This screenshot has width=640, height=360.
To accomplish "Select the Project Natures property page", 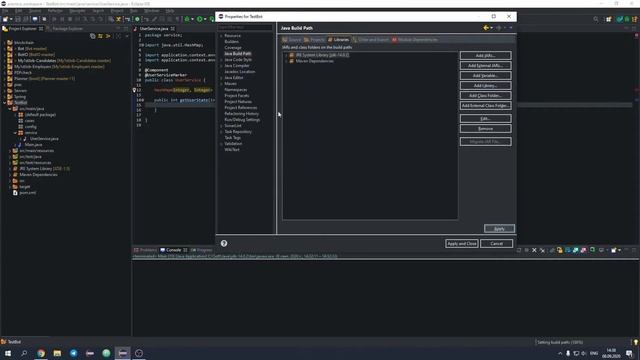I will tap(238, 102).
